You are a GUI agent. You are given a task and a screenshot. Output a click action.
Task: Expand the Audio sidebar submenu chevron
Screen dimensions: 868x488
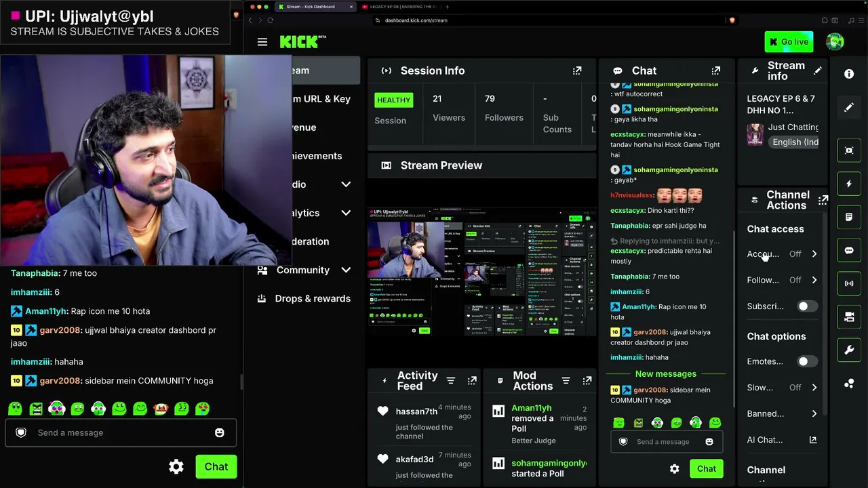[x=346, y=184]
